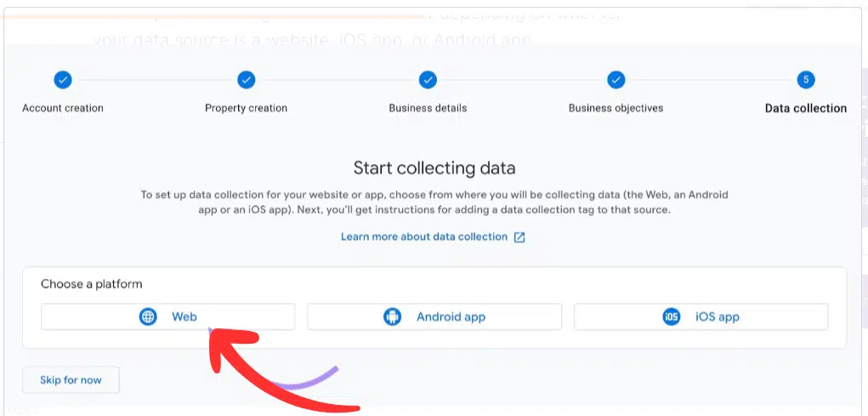Go to the Property creation step label

coord(246,108)
